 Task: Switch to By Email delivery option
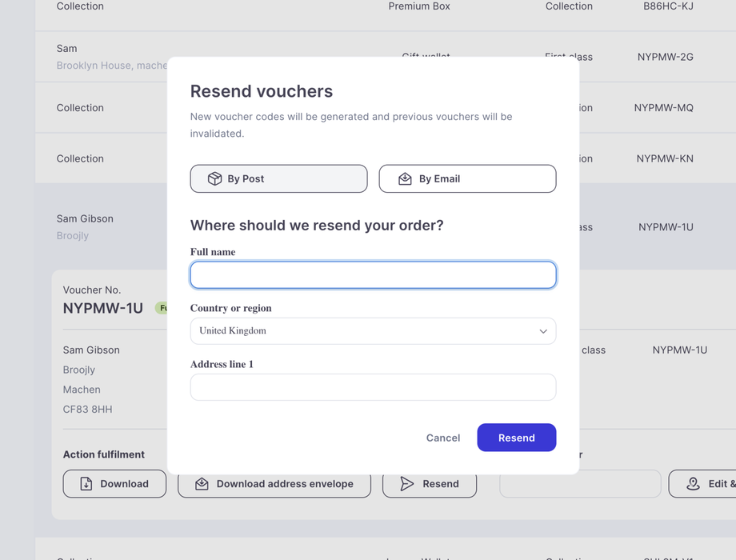pyautogui.click(x=467, y=178)
